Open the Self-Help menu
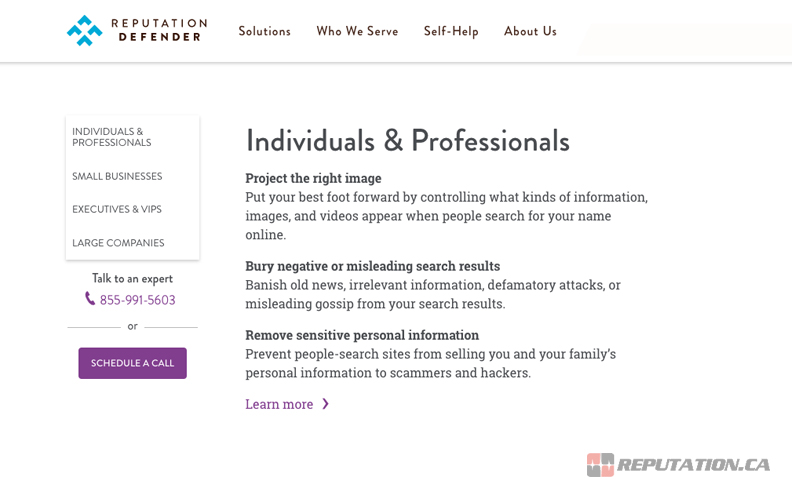Screen dimensions: 792x494 coord(451,31)
